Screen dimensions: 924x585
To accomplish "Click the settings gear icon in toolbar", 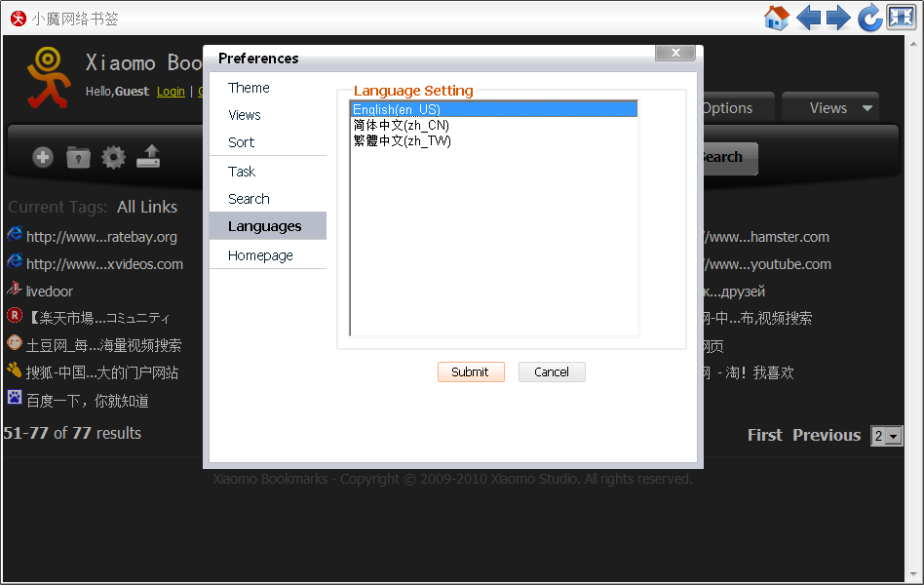I will coord(114,157).
